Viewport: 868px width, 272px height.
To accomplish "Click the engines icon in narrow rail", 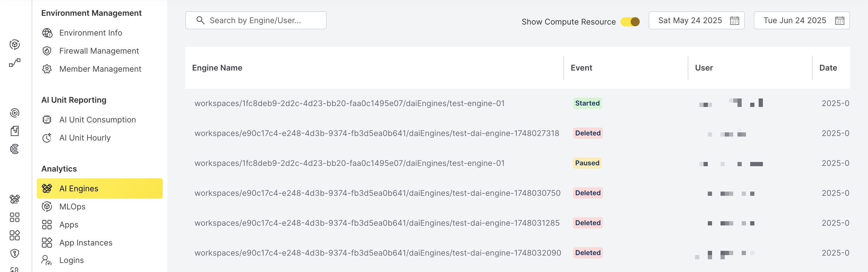I will coord(14,199).
